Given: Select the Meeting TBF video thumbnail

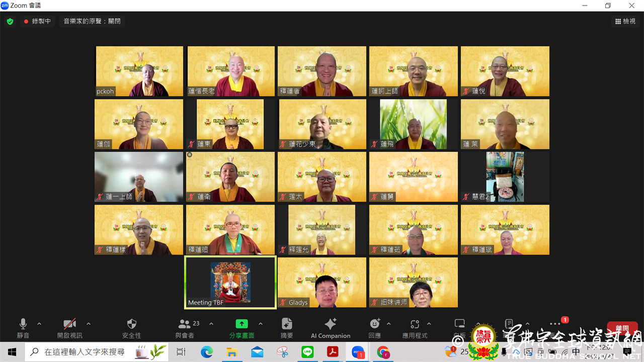Looking at the screenshot, I should [x=230, y=282].
